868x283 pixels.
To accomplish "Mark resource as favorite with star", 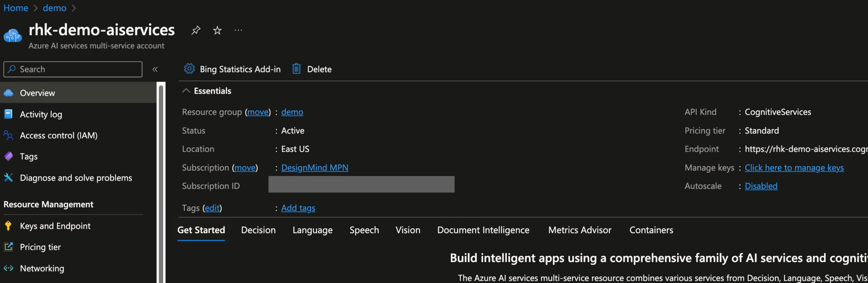I will pos(217,30).
